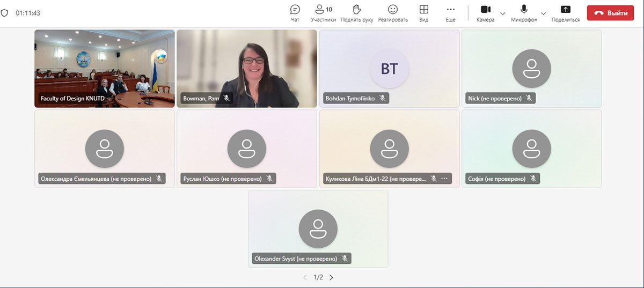Click Олександра Ємельянцева's avatar icon

(105, 149)
